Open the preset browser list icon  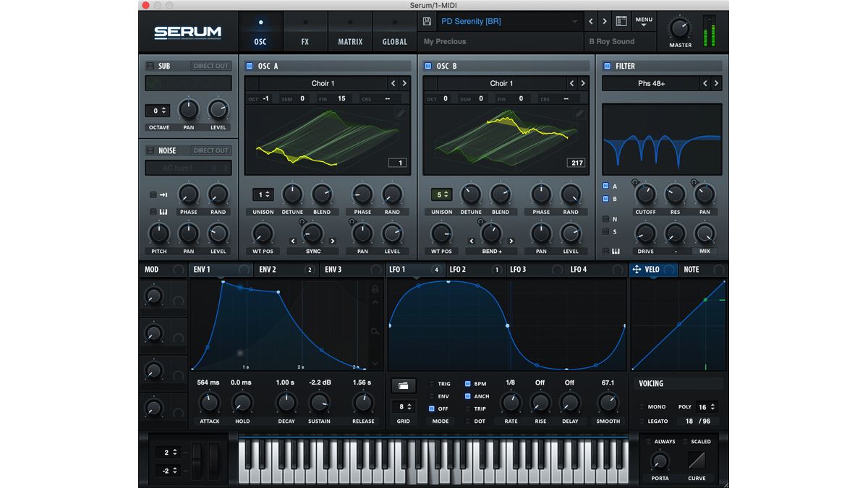tap(621, 21)
